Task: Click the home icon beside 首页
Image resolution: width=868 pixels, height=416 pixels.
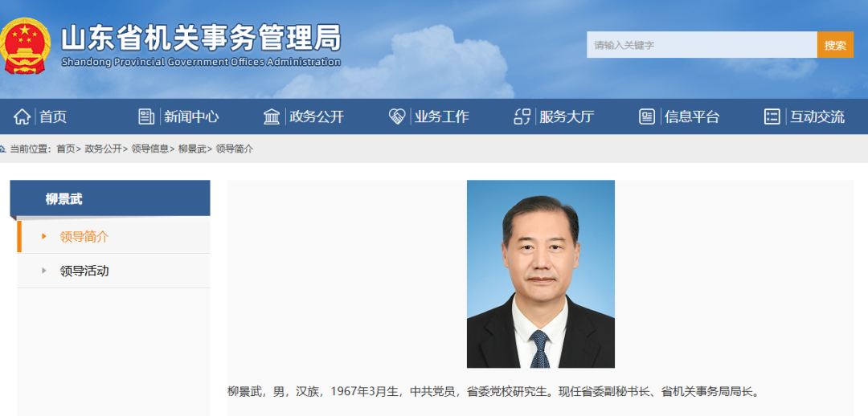Action: coord(23,116)
